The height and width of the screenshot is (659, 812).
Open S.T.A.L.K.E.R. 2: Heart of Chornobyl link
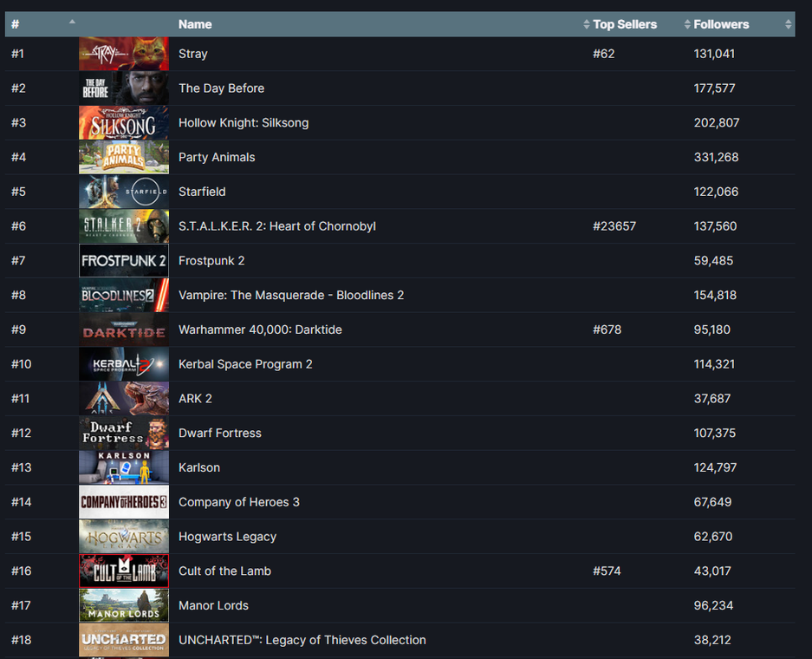pyautogui.click(x=277, y=226)
